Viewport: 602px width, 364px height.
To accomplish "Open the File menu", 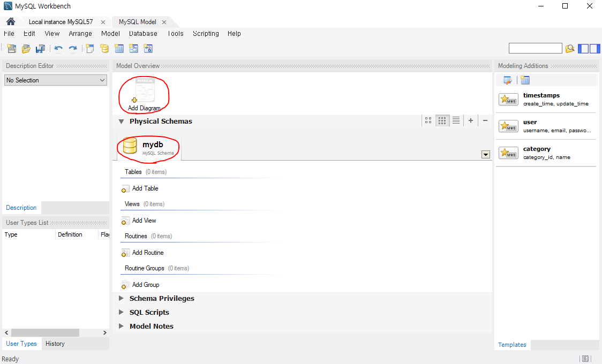I will (x=9, y=33).
